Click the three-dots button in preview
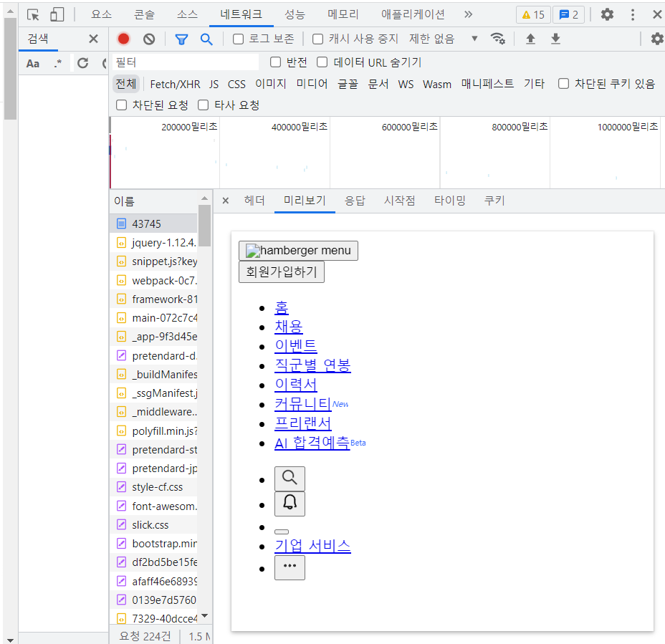 [x=290, y=567]
